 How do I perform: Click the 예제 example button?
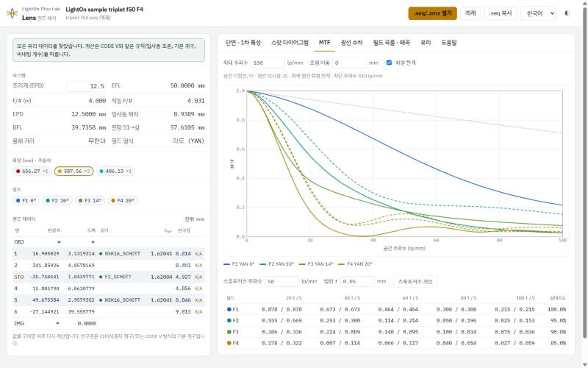pos(470,13)
